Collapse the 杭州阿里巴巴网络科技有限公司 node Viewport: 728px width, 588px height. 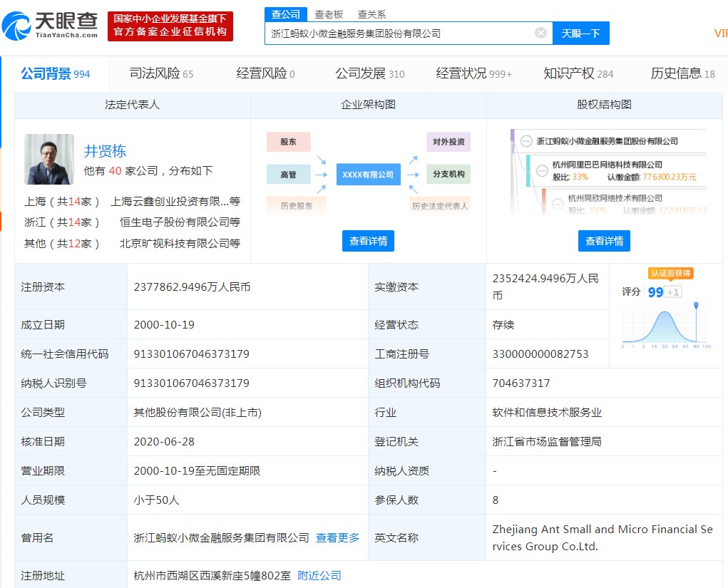tap(542, 170)
